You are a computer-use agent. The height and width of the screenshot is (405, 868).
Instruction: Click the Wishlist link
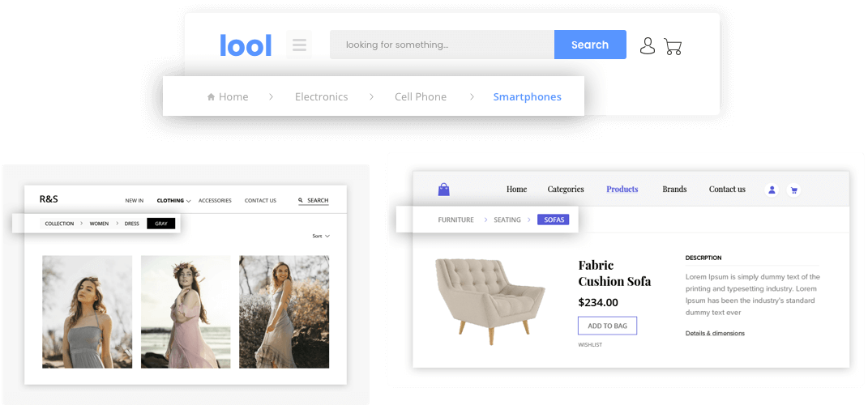pos(589,345)
